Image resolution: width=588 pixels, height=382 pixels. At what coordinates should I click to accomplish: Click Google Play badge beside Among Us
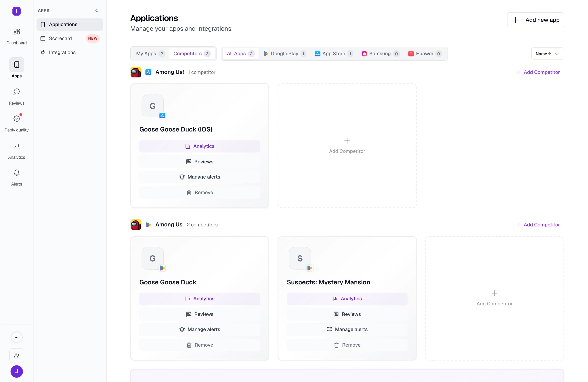pos(148,225)
